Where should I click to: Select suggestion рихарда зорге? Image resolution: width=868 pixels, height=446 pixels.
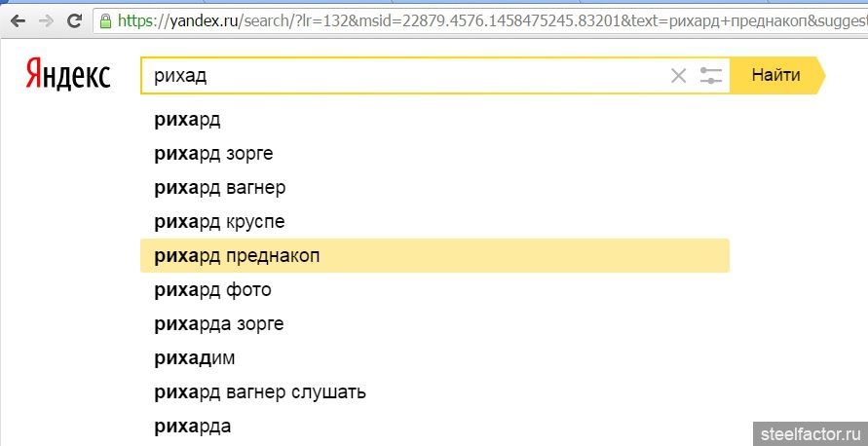click(x=434, y=323)
